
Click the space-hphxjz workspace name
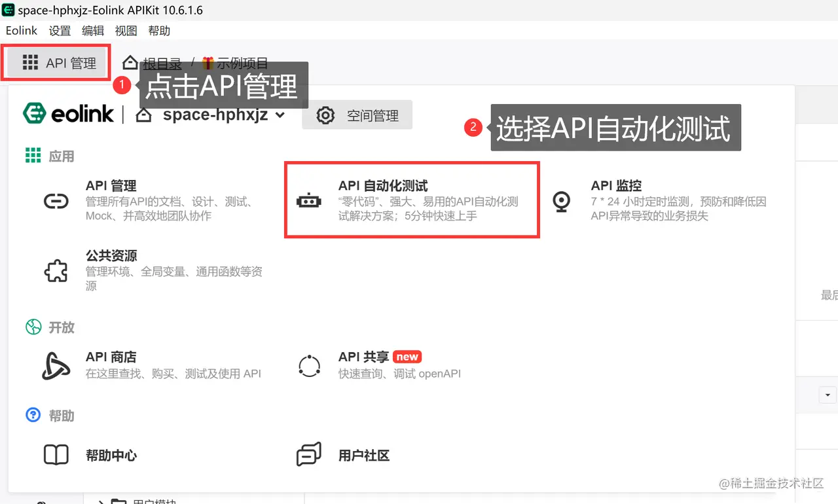pos(215,115)
